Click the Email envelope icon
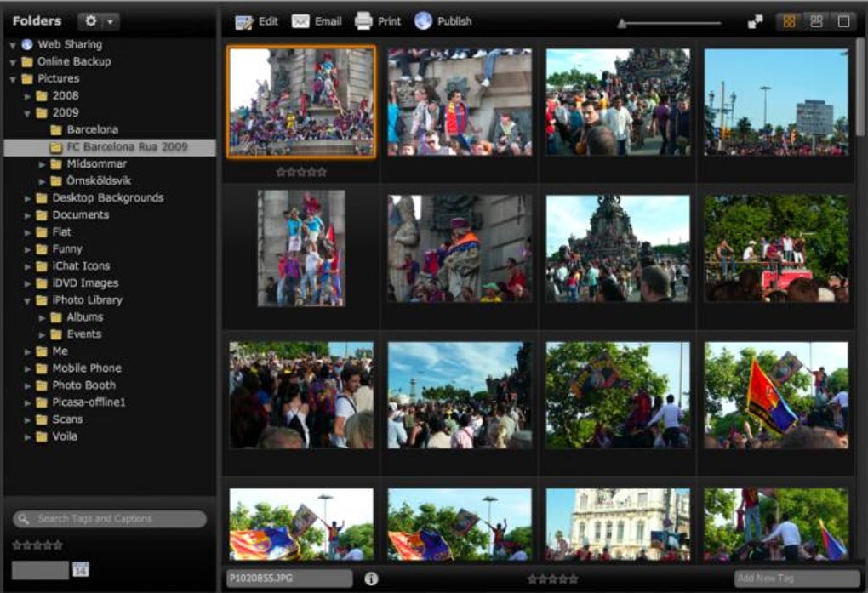Screen dimensions: 868x593 [x=300, y=21]
